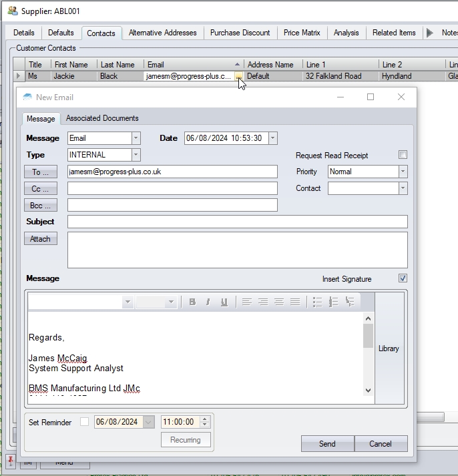This screenshot has height=476, width=458.
Task: Insert a bulleted list
Action: click(x=318, y=302)
